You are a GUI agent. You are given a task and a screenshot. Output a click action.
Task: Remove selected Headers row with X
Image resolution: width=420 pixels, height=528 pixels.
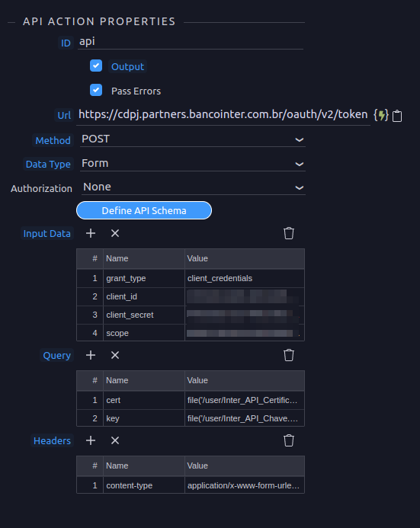tap(115, 440)
